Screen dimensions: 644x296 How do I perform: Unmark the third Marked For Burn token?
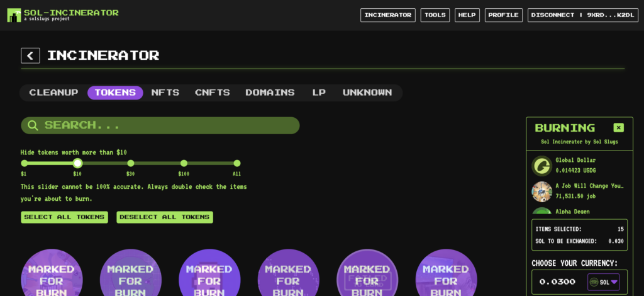click(x=209, y=273)
